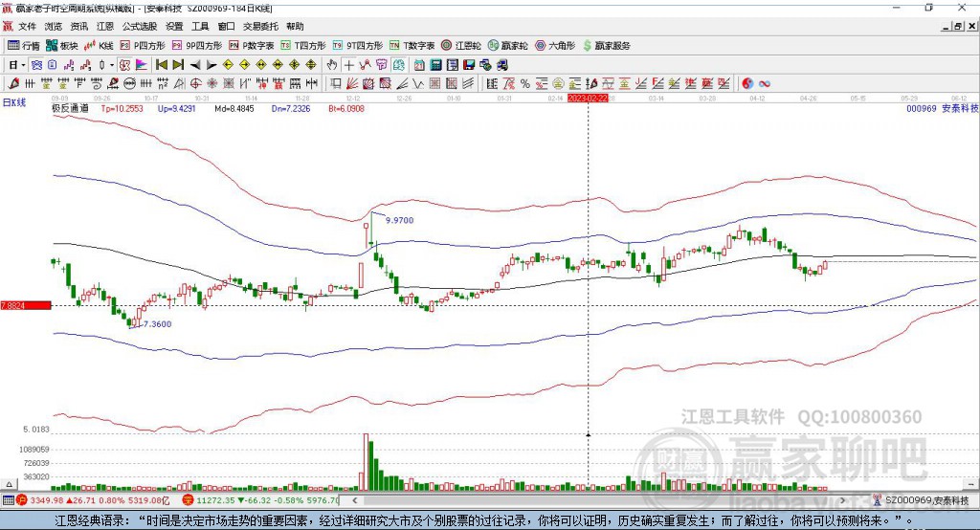The height and width of the screenshot is (530, 980).
Task: Open the P数字表 tool
Action: [x=252, y=46]
